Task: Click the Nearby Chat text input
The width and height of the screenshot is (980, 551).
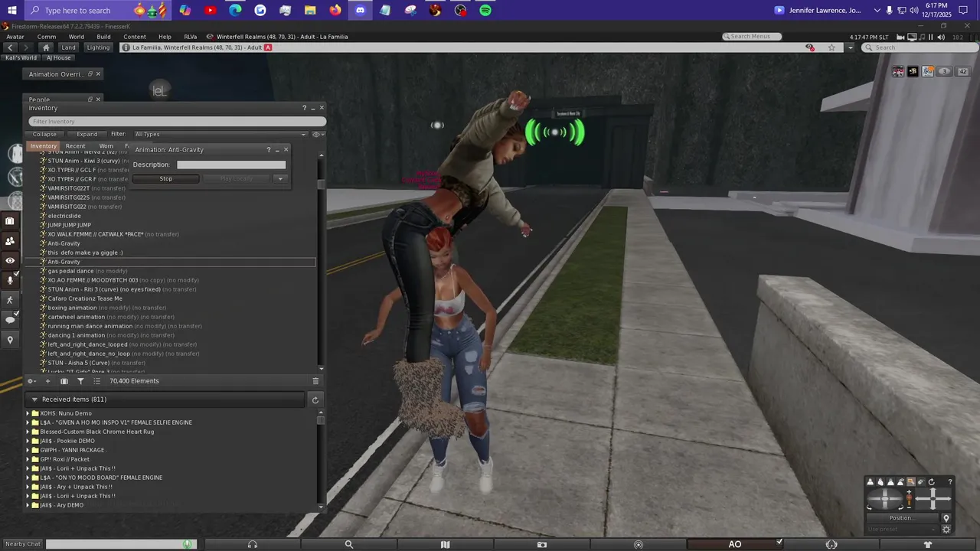Action: [113, 544]
